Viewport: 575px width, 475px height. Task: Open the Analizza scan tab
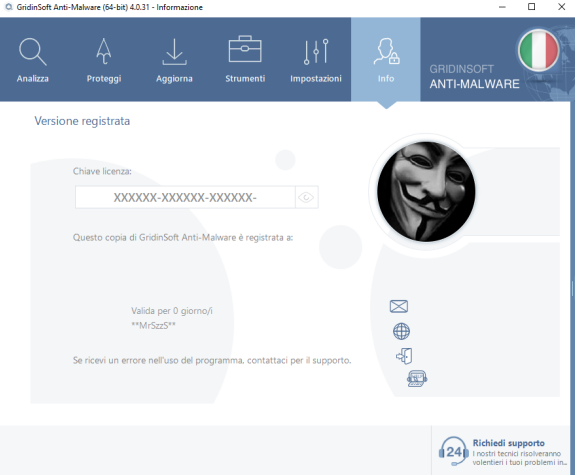point(33,60)
